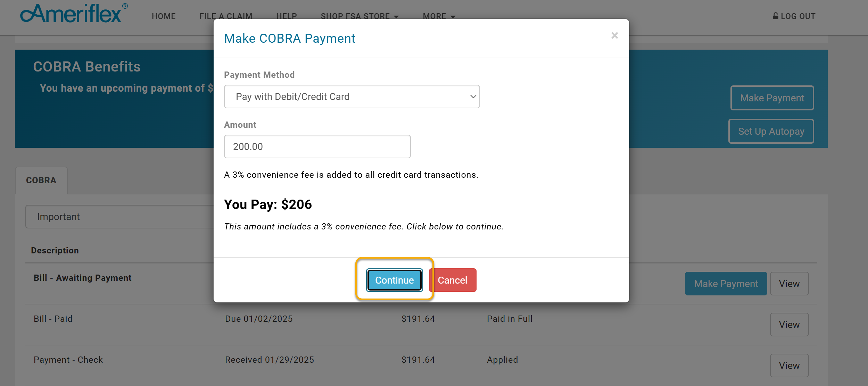
Task: View the Bill - Awaiting Payment entry
Action: coord(789,284)
